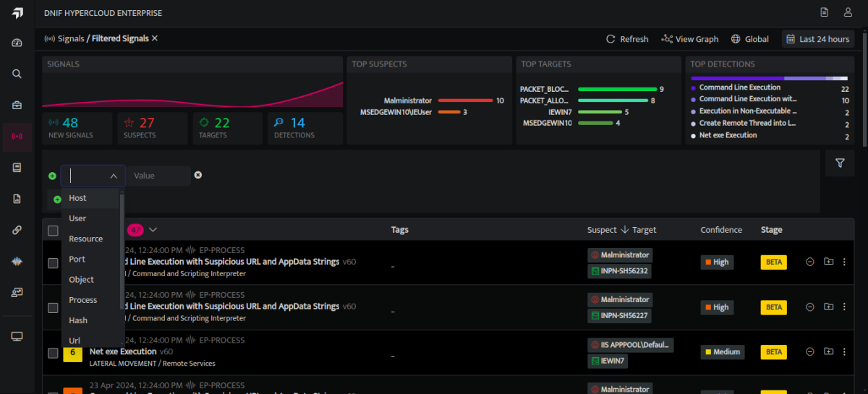The image size is (868, 394).
Task: Choose User from the filter dropdown
Action: click(x=90, y=218)
